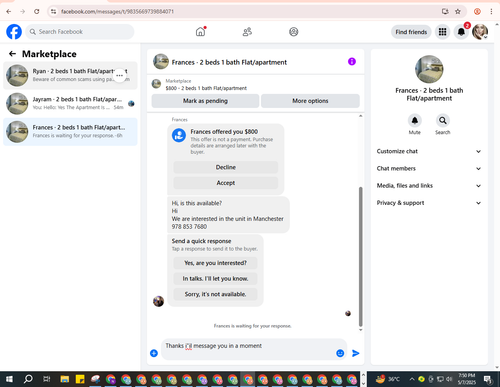Go to the Home feed icon
This screenshot has width=500, height=387.
pyautogui.click(x=200, y=32)
